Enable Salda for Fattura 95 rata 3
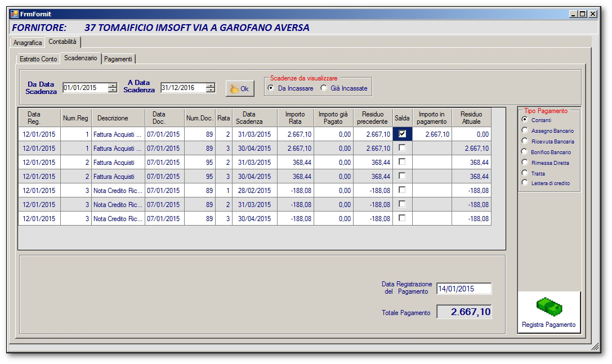The image size is (612, 364). 402,176
